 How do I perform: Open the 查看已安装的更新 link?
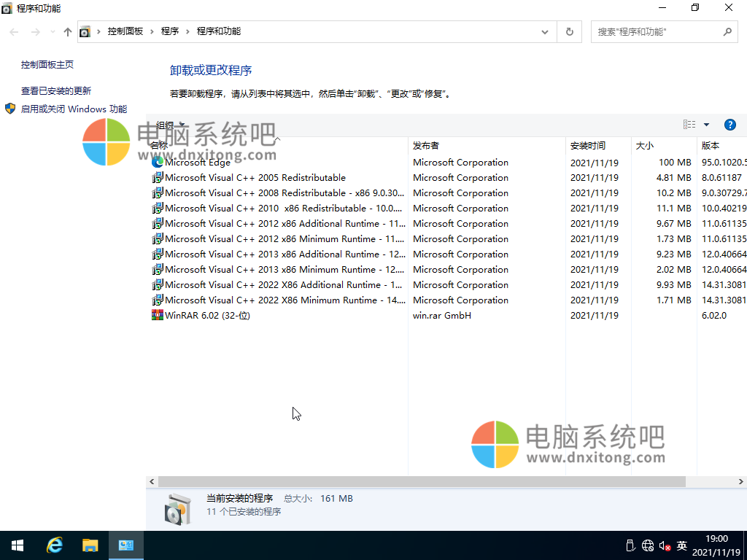56,91
